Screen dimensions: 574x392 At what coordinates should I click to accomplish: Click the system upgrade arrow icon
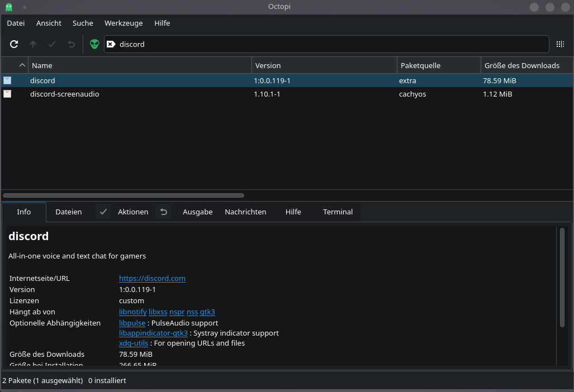coord(33,44)
